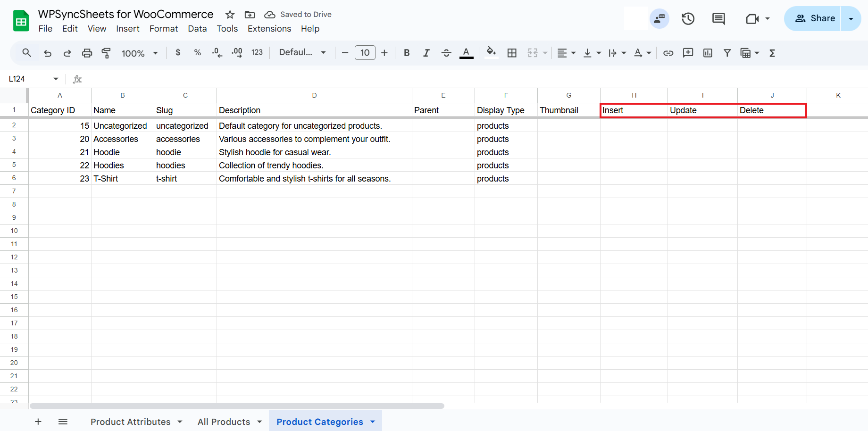Screen dimensions: 868x431
Task: Star the WPSyncSheets document
Action: point(230,15)
